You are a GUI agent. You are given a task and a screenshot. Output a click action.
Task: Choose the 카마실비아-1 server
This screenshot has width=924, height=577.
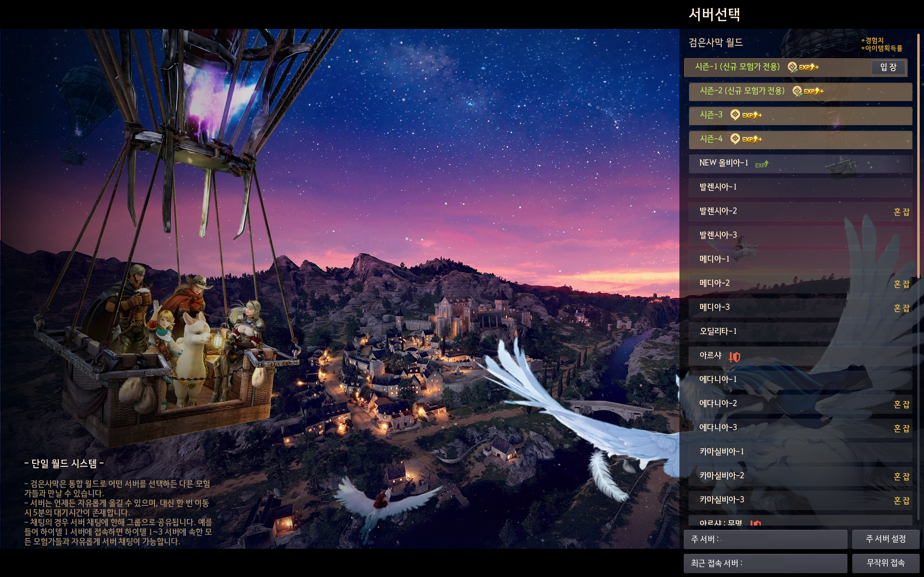click(x=800, y=452)
